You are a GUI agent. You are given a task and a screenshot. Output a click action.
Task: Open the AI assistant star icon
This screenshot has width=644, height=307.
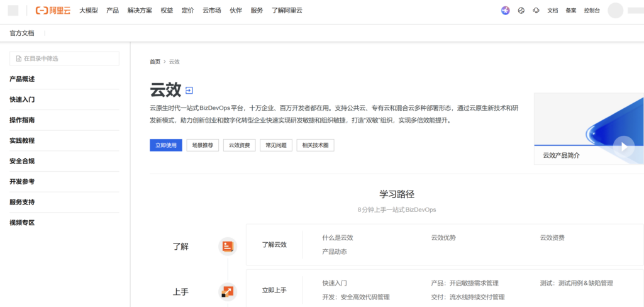[x=505, y=11]
